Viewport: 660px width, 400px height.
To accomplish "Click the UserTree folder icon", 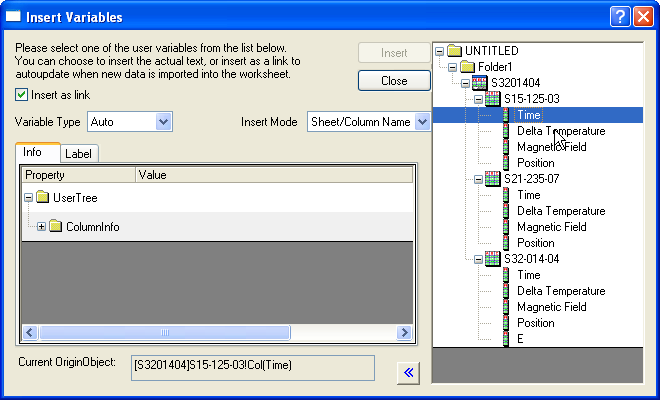I will [x=42, y=198].
